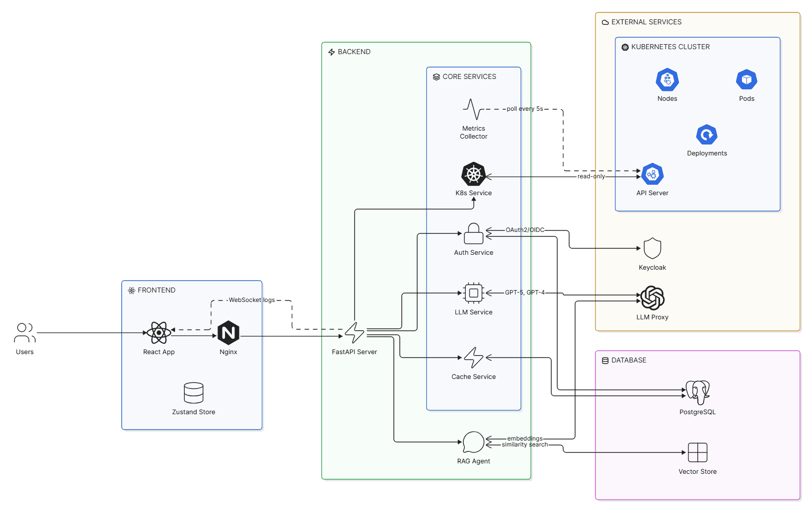Screen dimensions: 812x518
Task: Select the 'DATABASE' group title
Action: (629, 361)
